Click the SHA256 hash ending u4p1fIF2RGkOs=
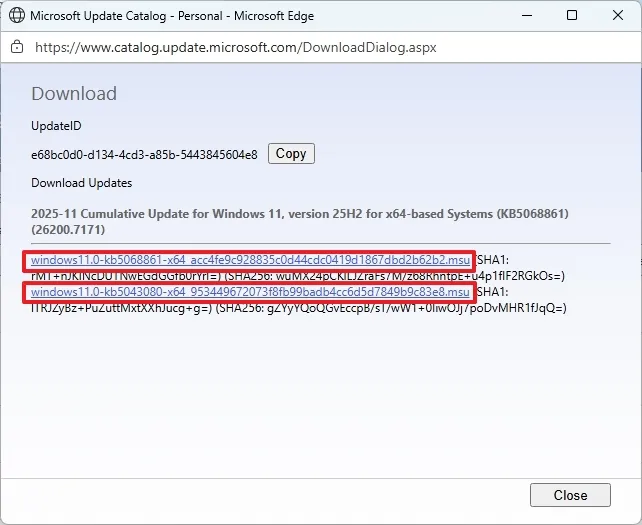 point(394,276)
